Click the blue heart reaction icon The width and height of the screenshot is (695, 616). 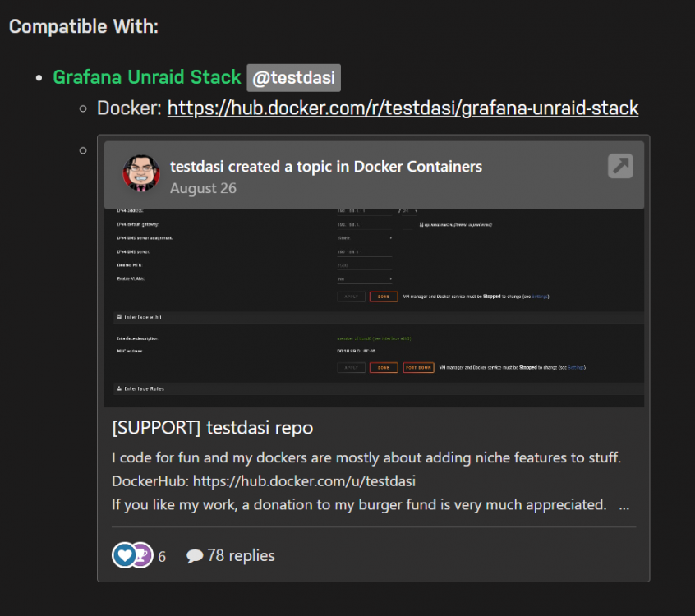point(124,555)
